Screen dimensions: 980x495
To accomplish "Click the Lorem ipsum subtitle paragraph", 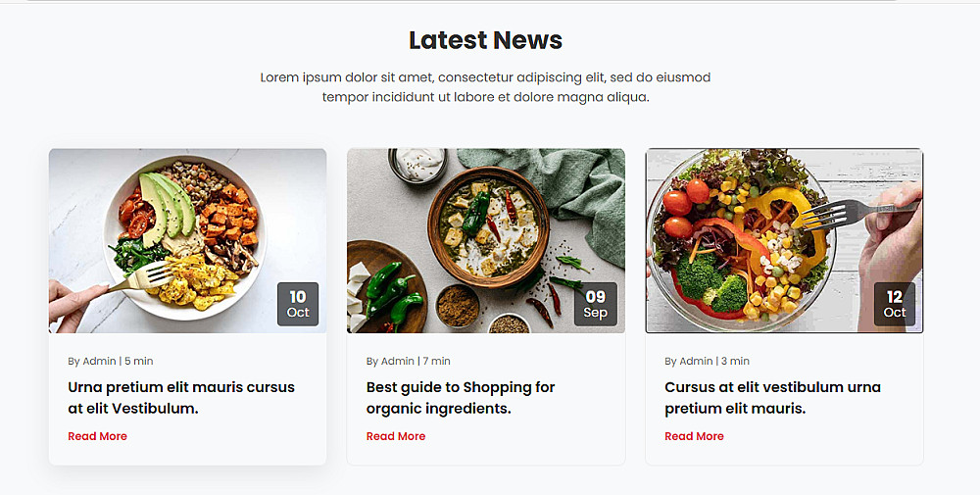I will (486, 87).
